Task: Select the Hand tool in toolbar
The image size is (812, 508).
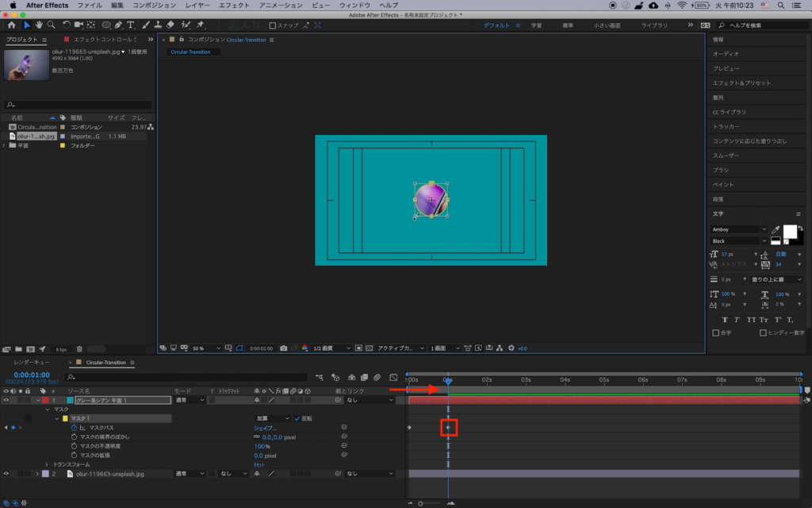Action: (x=39, y=25)
